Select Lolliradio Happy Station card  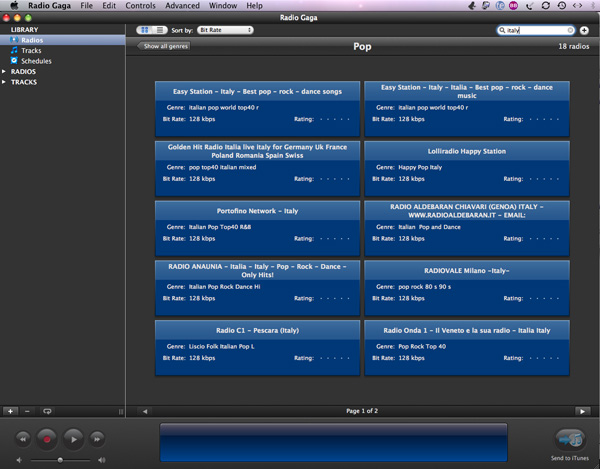pyautogui.click(x=467, y=168)
